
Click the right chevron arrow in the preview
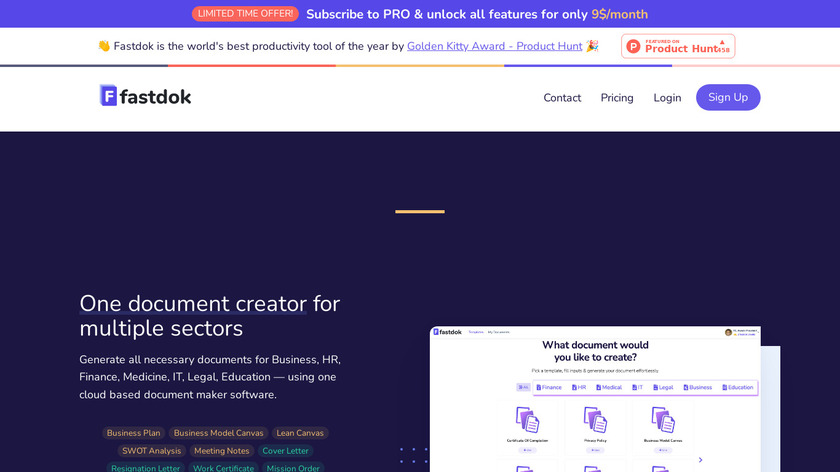700,460
